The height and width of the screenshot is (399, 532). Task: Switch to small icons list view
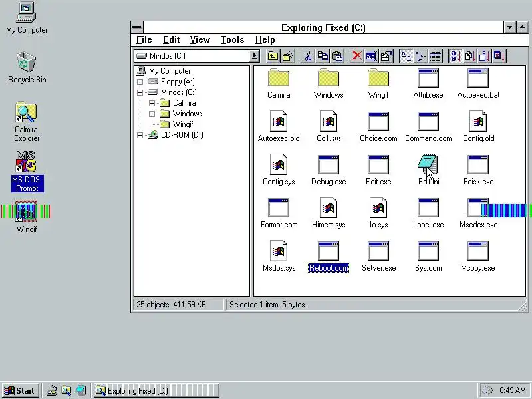[421, 56]
